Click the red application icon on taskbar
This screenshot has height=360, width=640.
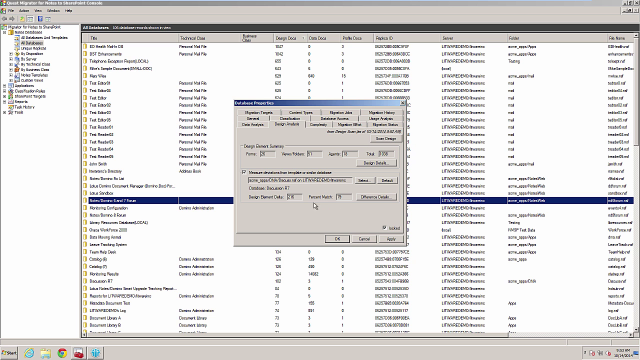click(x=79, y=353)
